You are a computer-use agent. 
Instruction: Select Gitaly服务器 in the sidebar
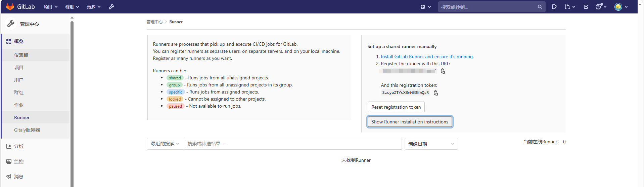[x=27, y=130]
